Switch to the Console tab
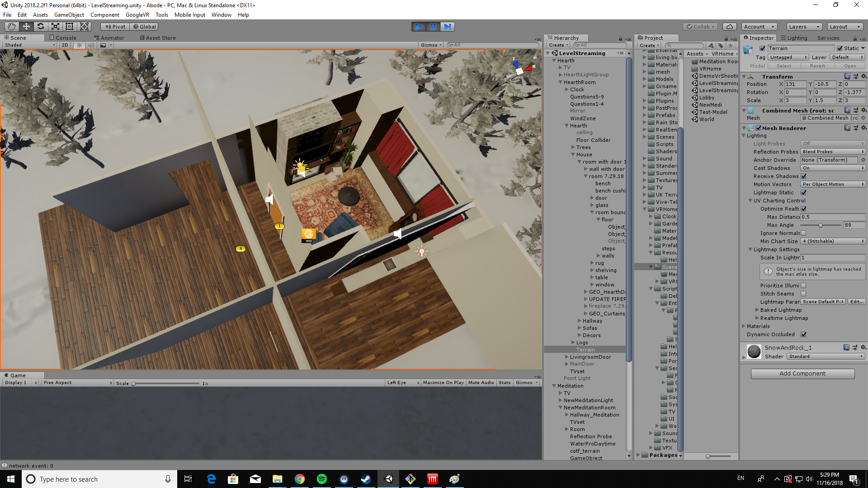 [x=63, y=38]
